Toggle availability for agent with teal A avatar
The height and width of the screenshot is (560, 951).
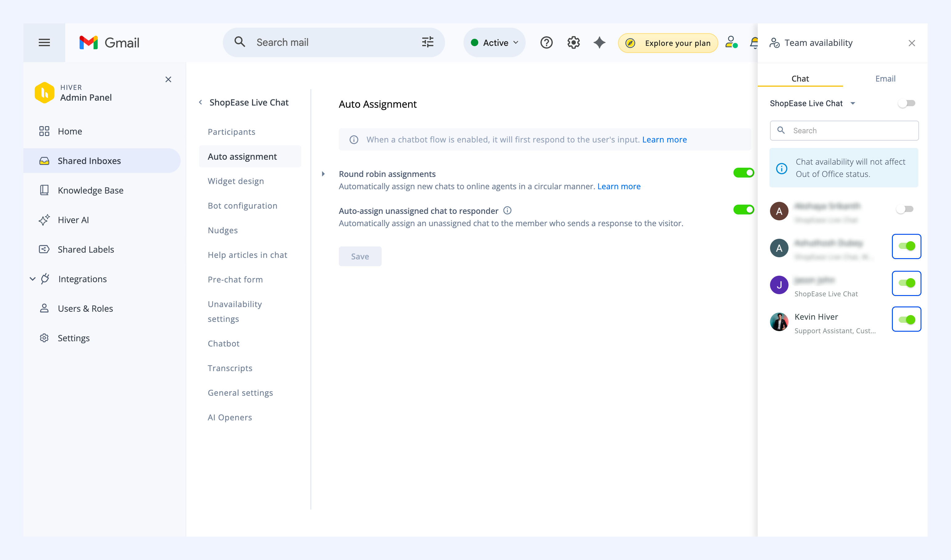(x=906, y=246)
